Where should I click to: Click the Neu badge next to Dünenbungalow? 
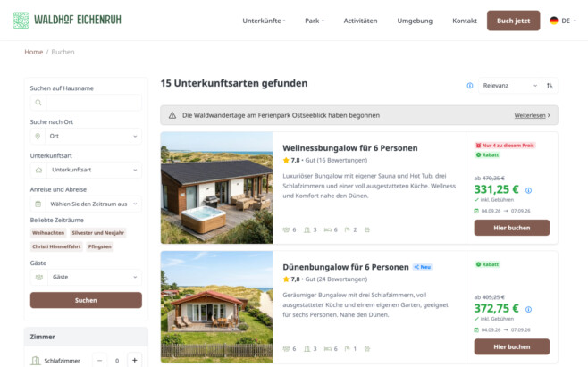tap(423, 267)
